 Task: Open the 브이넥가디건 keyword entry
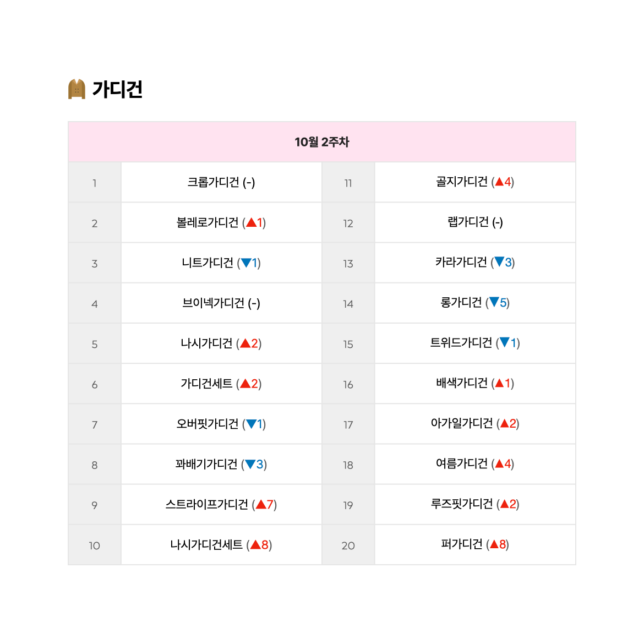click(x=213, y=303)
